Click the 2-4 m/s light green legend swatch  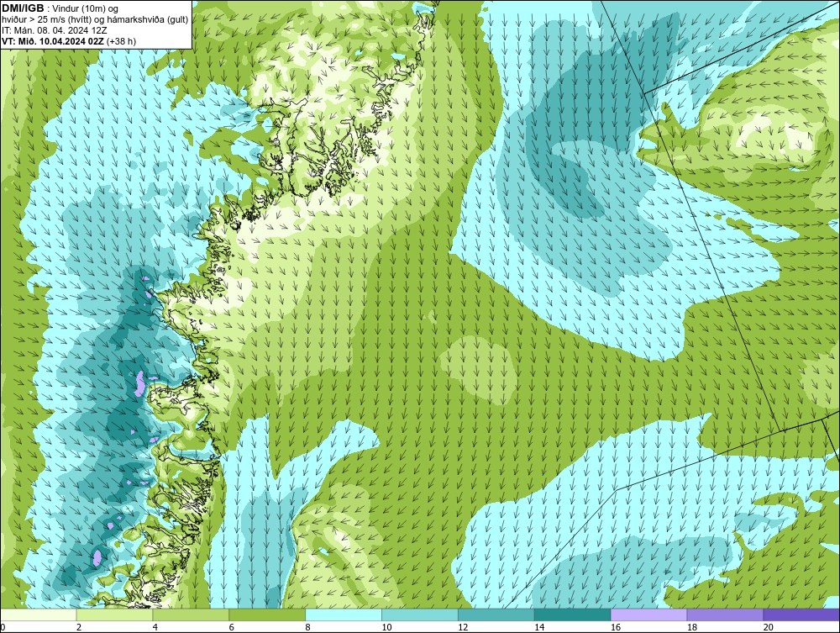pyautogui.click(x=114, y=615)
